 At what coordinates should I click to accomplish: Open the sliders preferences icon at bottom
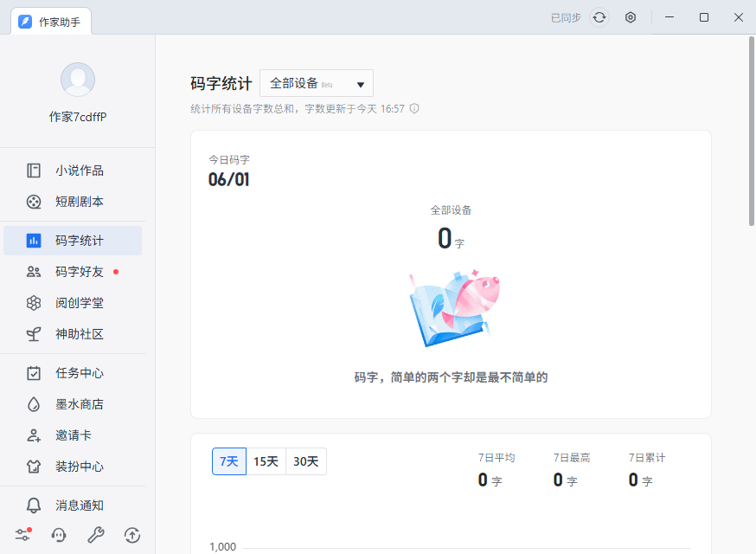(22, 535)
